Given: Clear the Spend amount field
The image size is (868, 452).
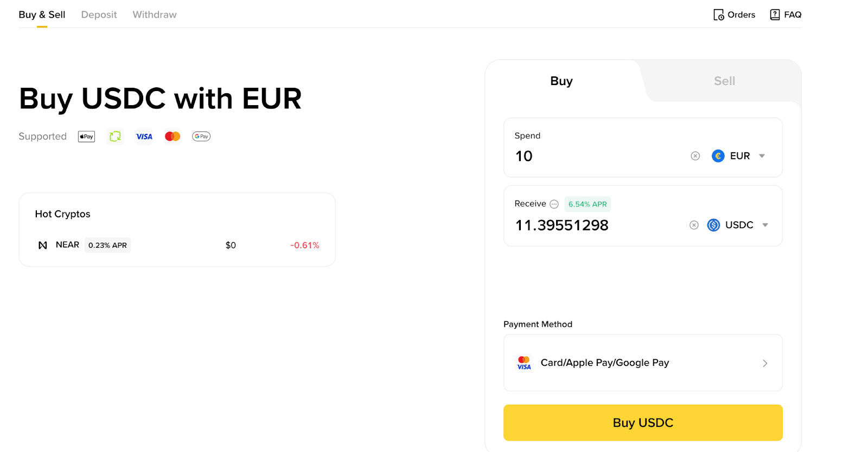Looking at the screenshot, I should coord(695,156).
